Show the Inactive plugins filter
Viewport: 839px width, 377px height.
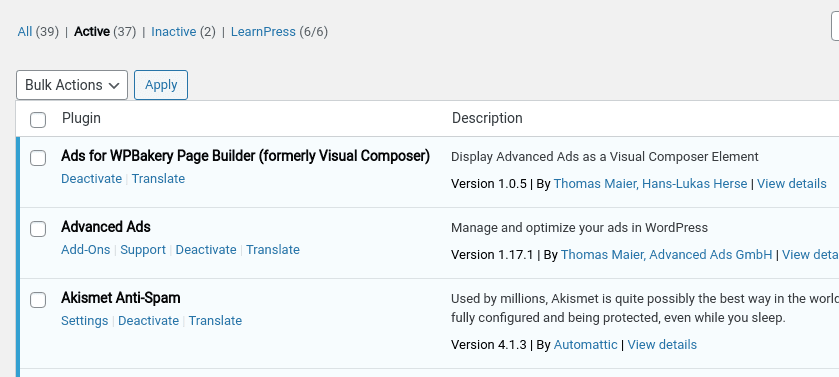(x=173, y=32)
